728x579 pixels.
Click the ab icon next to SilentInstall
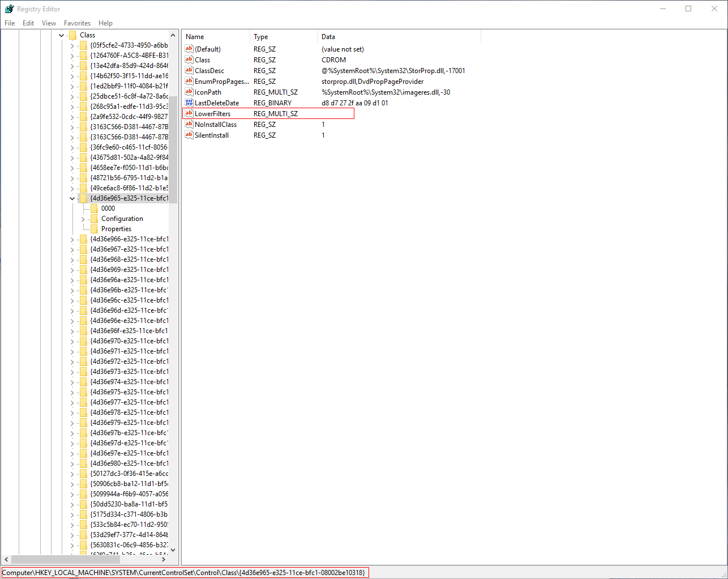coord(189,135)
